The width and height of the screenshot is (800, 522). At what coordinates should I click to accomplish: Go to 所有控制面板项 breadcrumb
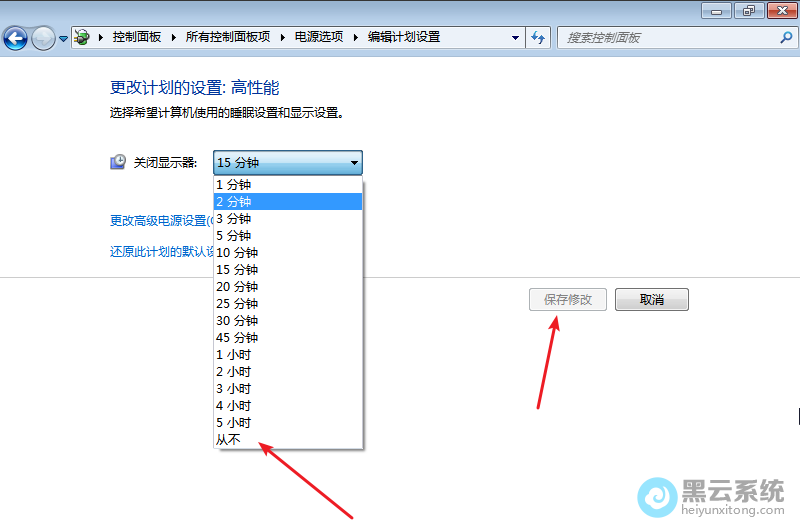pos(228,37)
